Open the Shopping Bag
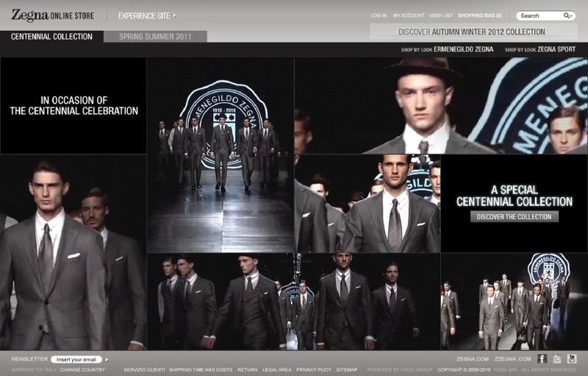 tap(480, 15)
